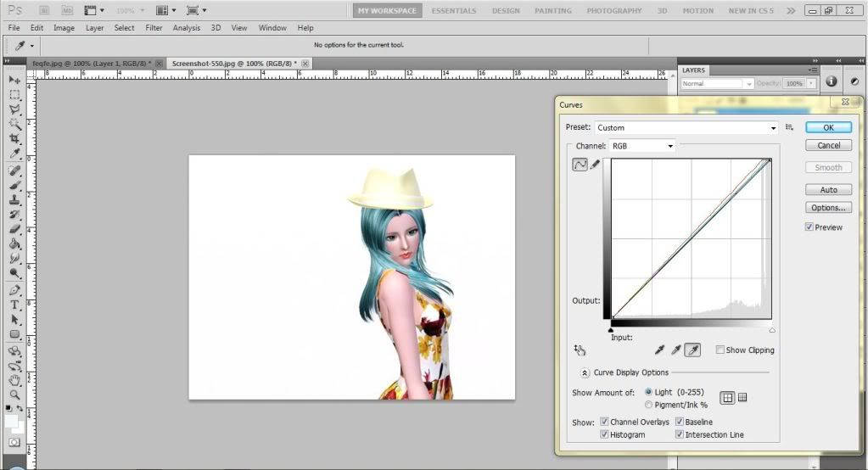
Task: Select the 3D Object Rotate tool
Action: tap(14, 351)
